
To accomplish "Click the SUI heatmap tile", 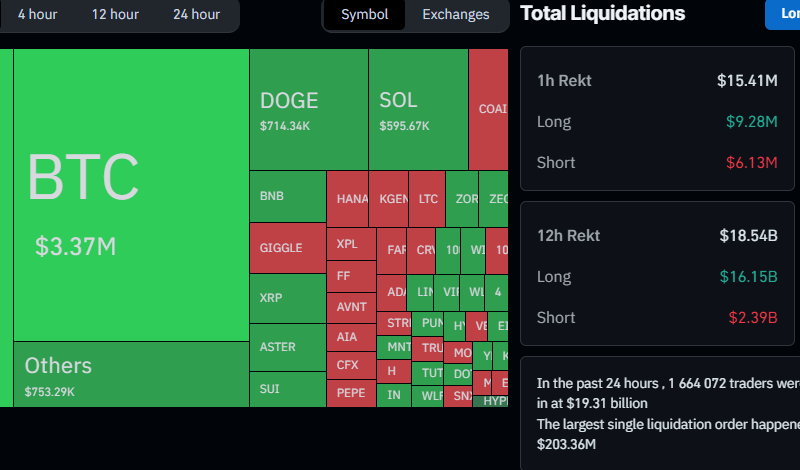I will point(287,389).
